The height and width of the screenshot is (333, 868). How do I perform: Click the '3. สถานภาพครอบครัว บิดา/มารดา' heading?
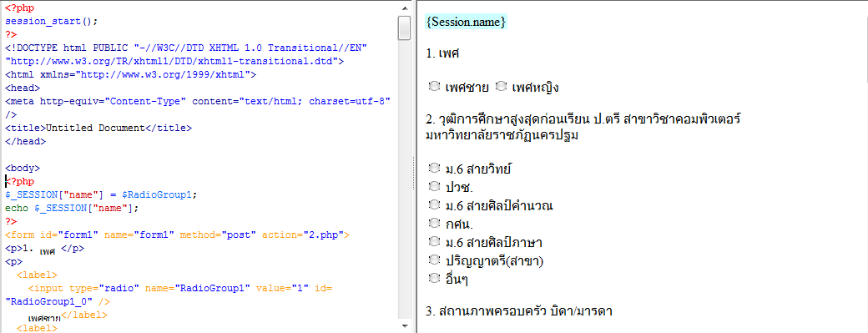518,310
